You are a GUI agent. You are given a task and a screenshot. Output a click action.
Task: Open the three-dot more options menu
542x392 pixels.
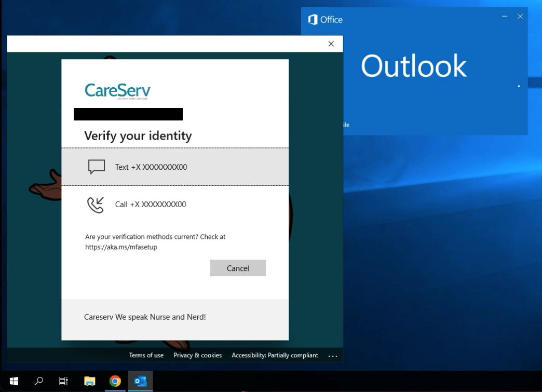coord(333,356)
